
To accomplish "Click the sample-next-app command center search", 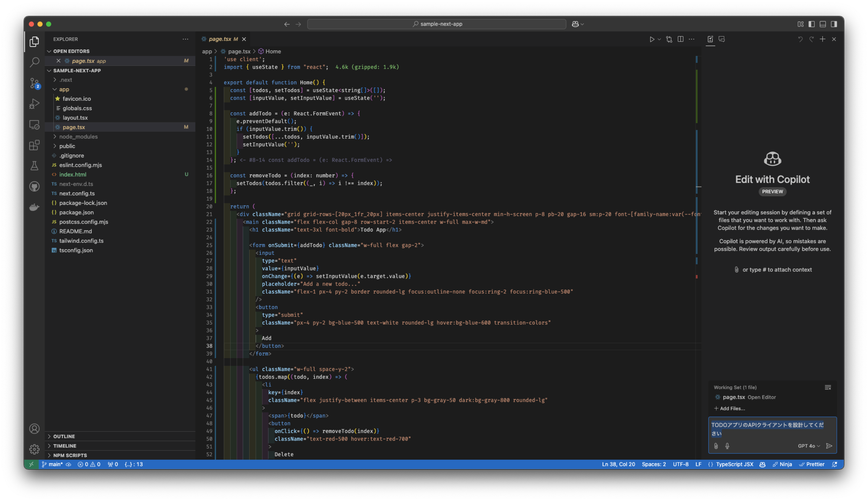I will (x=437, y=24).
